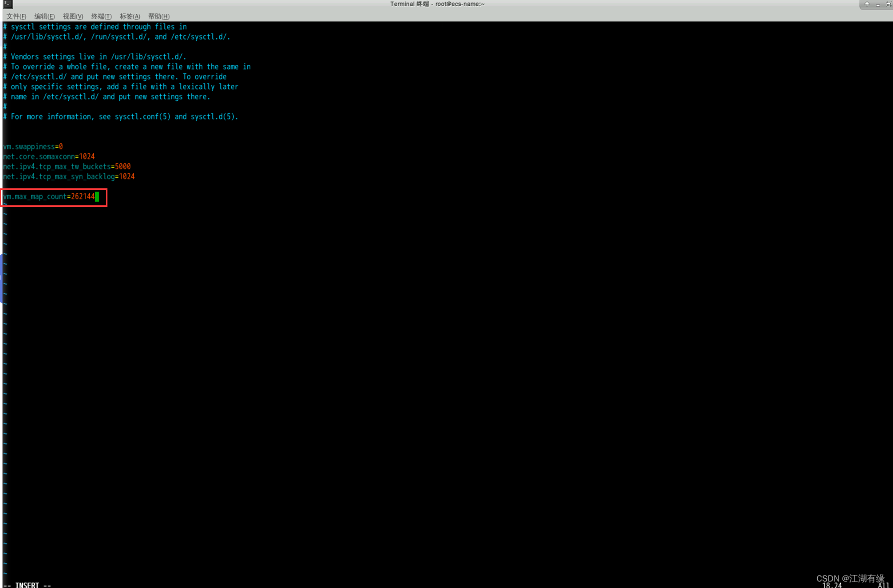Click the Terminal window title text

437,4
